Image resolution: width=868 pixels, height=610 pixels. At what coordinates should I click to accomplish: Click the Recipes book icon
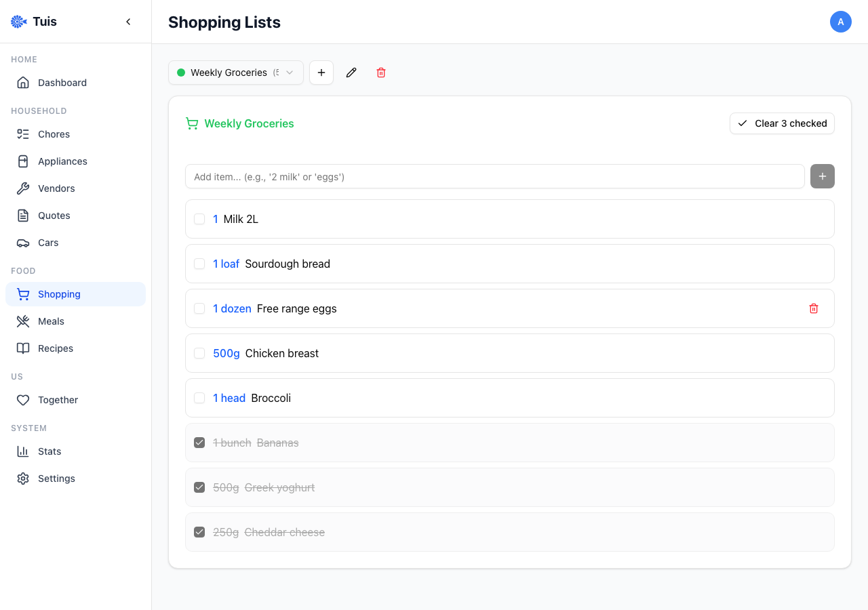click(23, 348)
